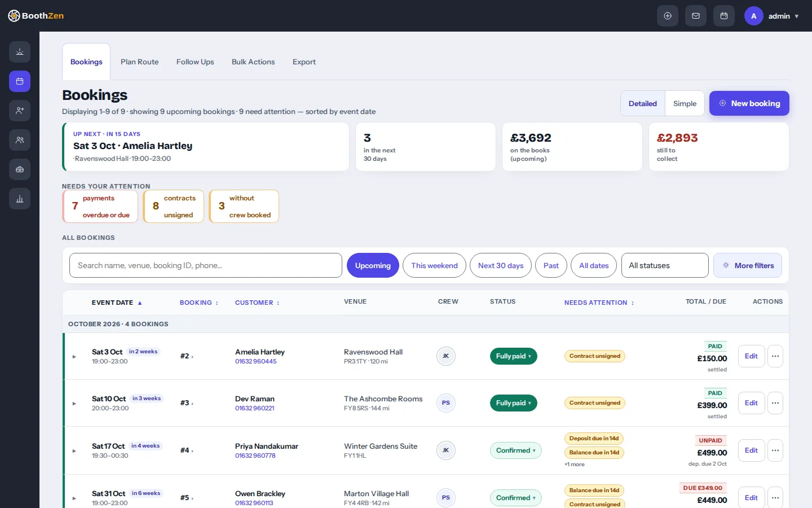Open more actions menu for Priya Nandakumar booking

click(775, 450)
